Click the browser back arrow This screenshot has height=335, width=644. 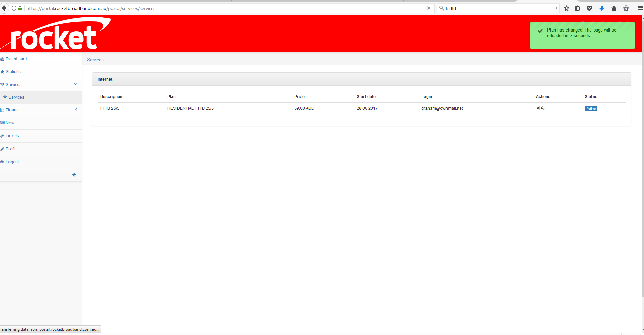4,8
